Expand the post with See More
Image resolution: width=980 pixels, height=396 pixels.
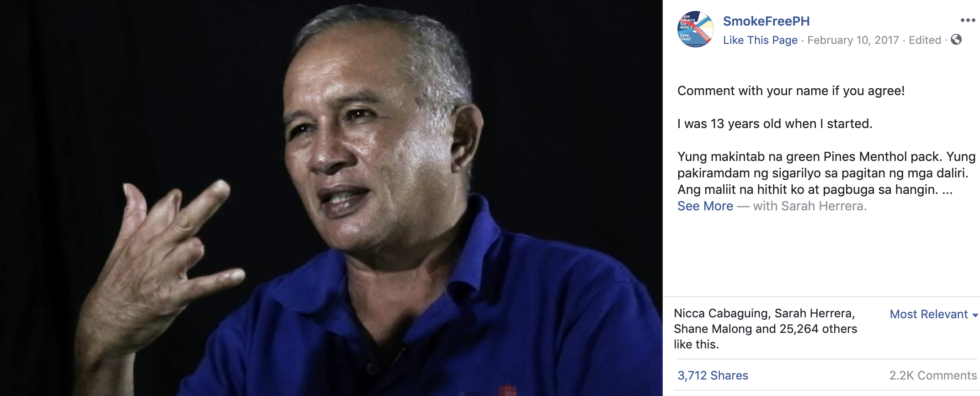point(705,206)
